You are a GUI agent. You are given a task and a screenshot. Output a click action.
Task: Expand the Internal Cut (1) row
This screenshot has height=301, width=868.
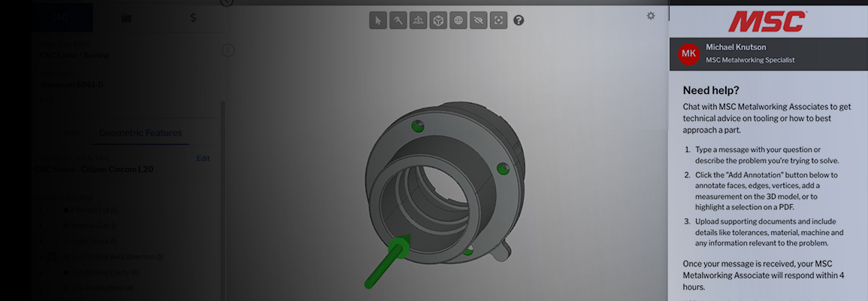pyautogui.click(x=41, y=226)
